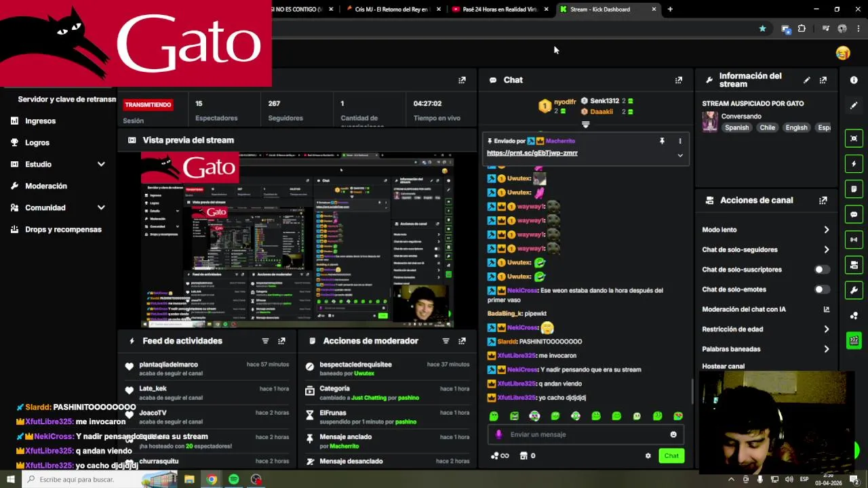Toggle Chat de solo-suscriptores switch

coord(821,270)
